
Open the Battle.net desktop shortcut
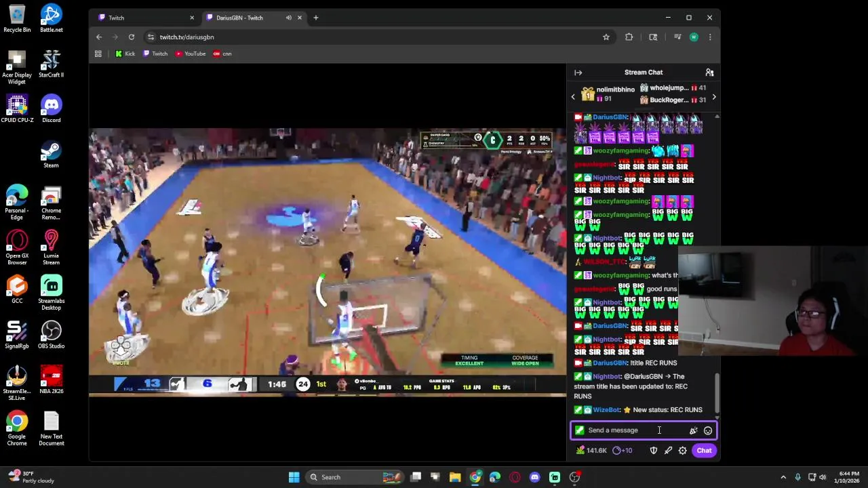[x=52, y=18]
